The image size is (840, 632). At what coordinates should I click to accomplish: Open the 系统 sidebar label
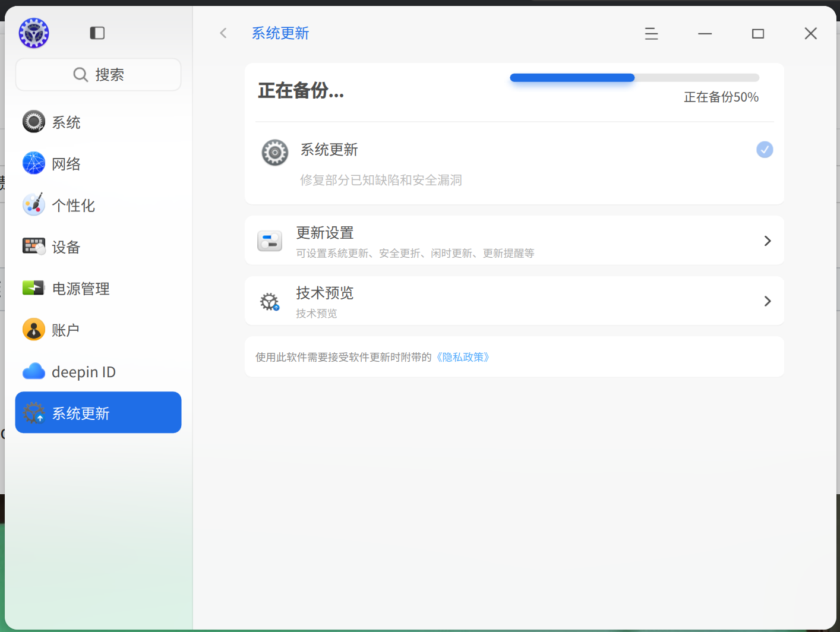[66, 122]
